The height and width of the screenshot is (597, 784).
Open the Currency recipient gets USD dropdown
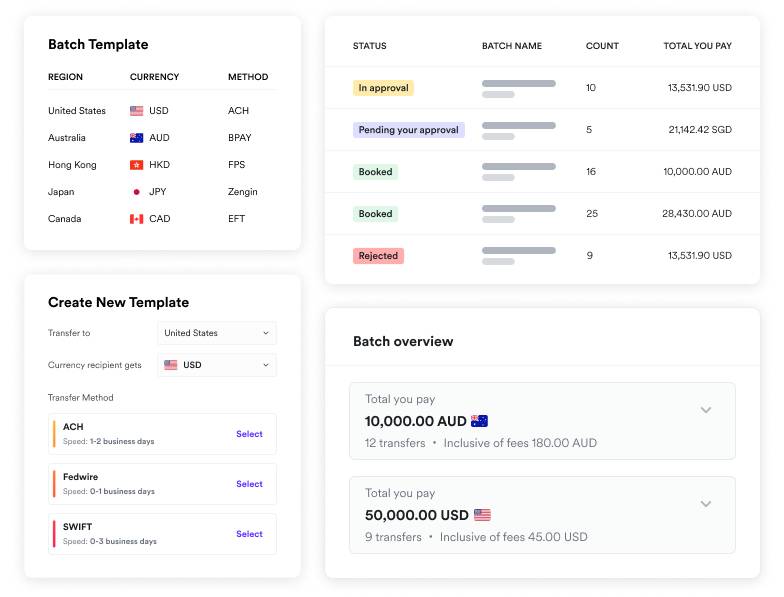[217, 365]
